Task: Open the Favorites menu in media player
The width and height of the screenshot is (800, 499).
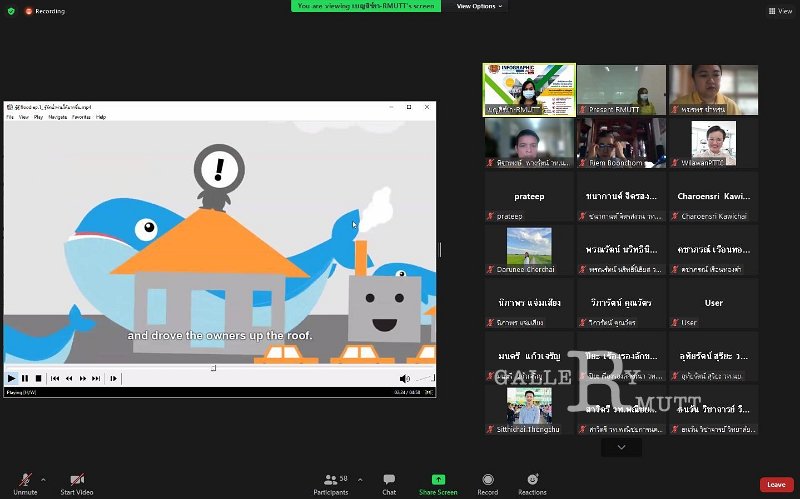Action: coord(81,117)
